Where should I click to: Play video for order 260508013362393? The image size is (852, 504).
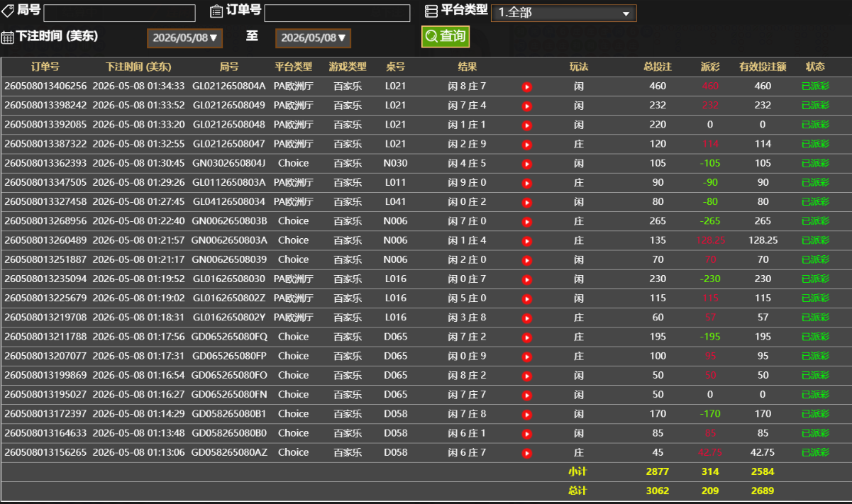coord(527,164)
